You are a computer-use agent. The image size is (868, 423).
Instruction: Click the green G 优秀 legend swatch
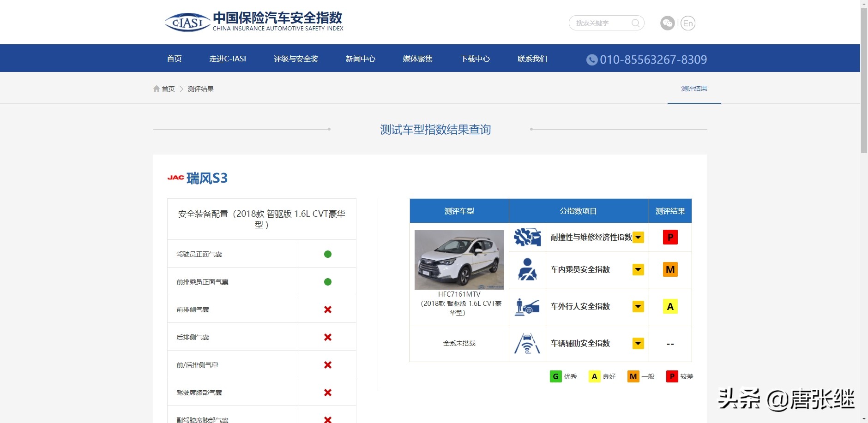point(555,376)
